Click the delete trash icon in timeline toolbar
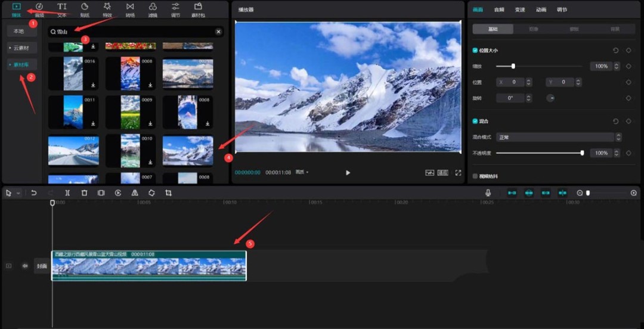This screenshot has width=644, height=329. click(x=84, y=193)
